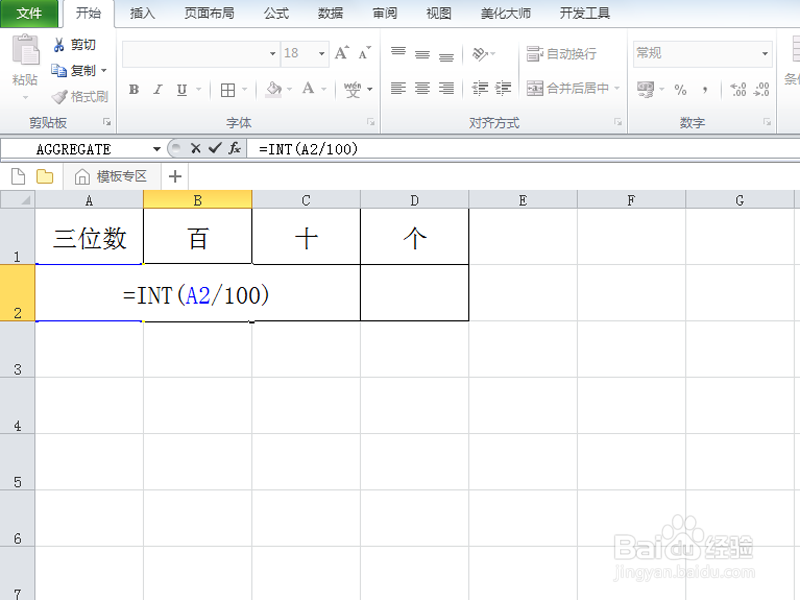Image resolution: width=800 pixels, height=600 pixels.
Task: Toggle bold formatting
Action: (134, 90)
